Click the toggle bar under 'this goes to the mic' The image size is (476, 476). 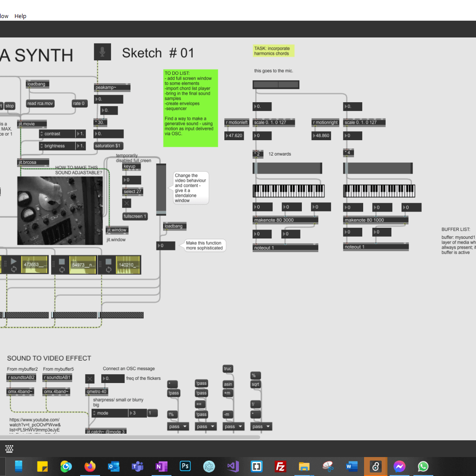tap(276, 85)
